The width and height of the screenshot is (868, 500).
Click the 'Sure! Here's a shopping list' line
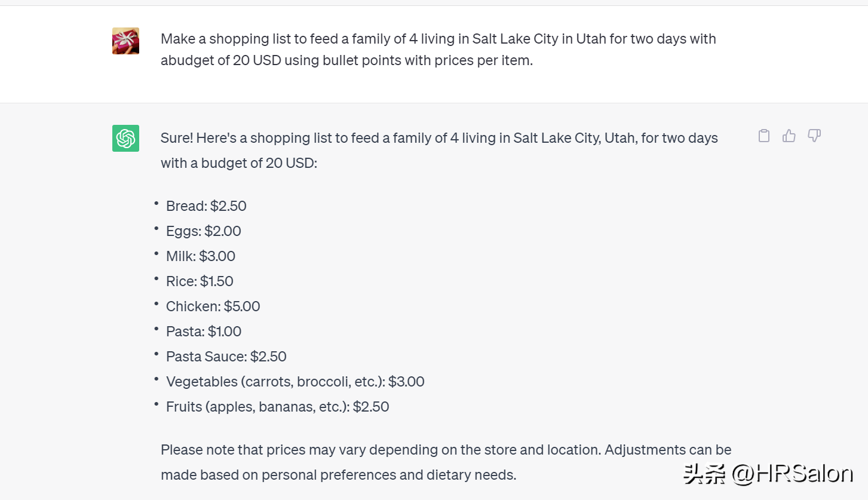(438, 138)
